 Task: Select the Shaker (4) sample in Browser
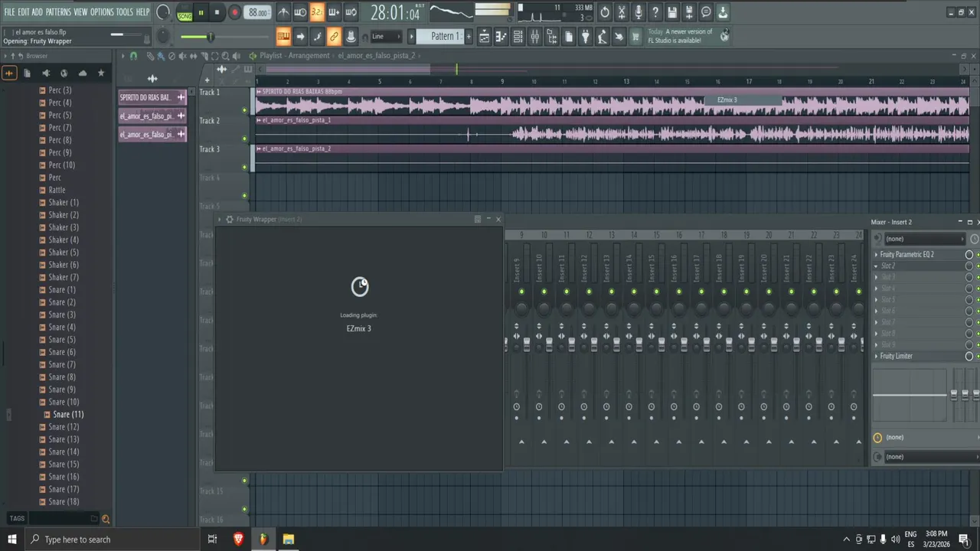pyautogui.click(x=64, y=240)
